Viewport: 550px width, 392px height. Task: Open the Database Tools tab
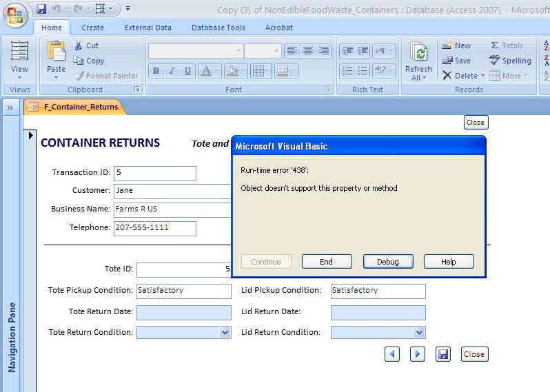[218, 28]
